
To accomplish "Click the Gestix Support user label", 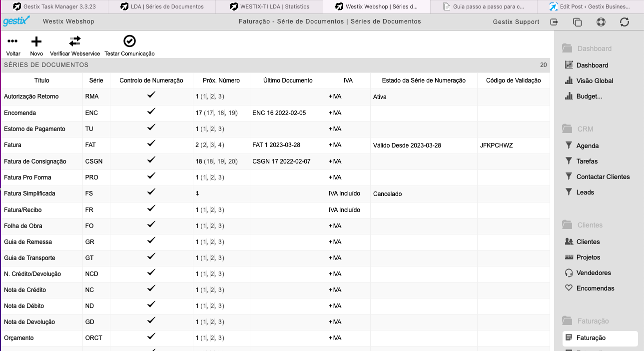I will pos(516,22).
